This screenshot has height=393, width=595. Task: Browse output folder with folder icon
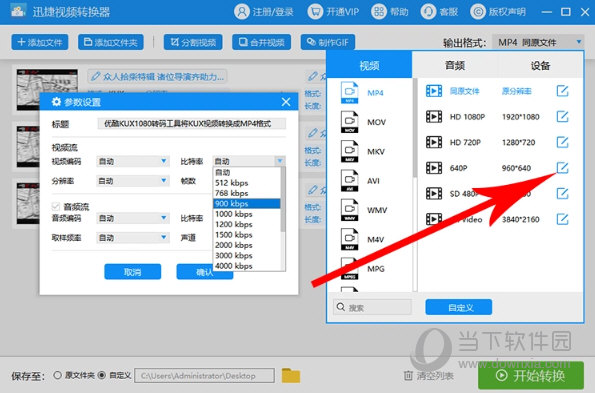pyautogui.click(x=291, y=376)
